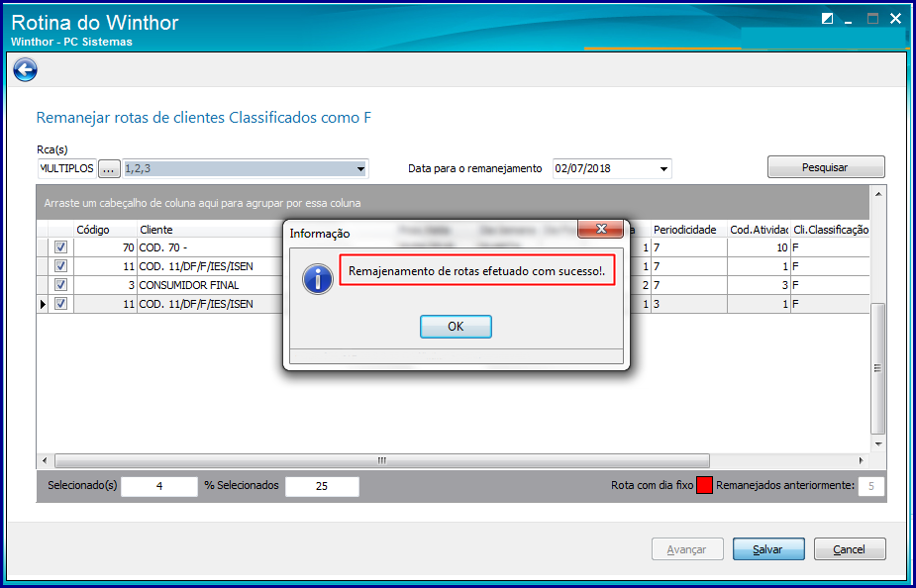Click the current row indicator arrow
This screenshot has height=588, width=916.
click(43, 304)
